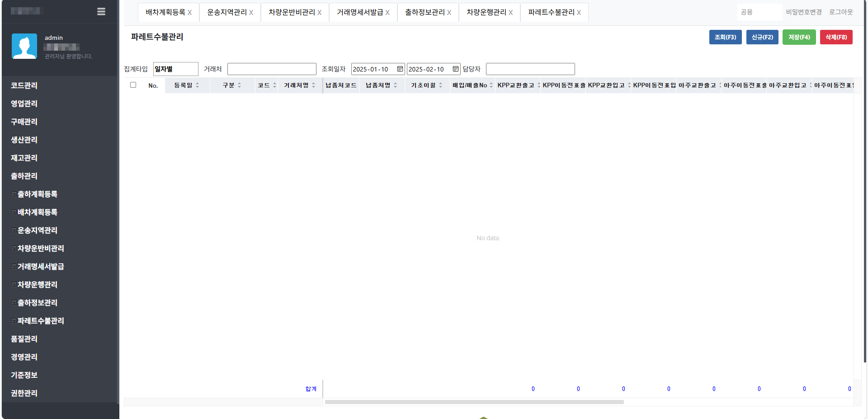868x419 pixels.
Task: Open the 집계타입 dropdown showing 일자별
Action: pyautogui.click(x=175, y=69)
